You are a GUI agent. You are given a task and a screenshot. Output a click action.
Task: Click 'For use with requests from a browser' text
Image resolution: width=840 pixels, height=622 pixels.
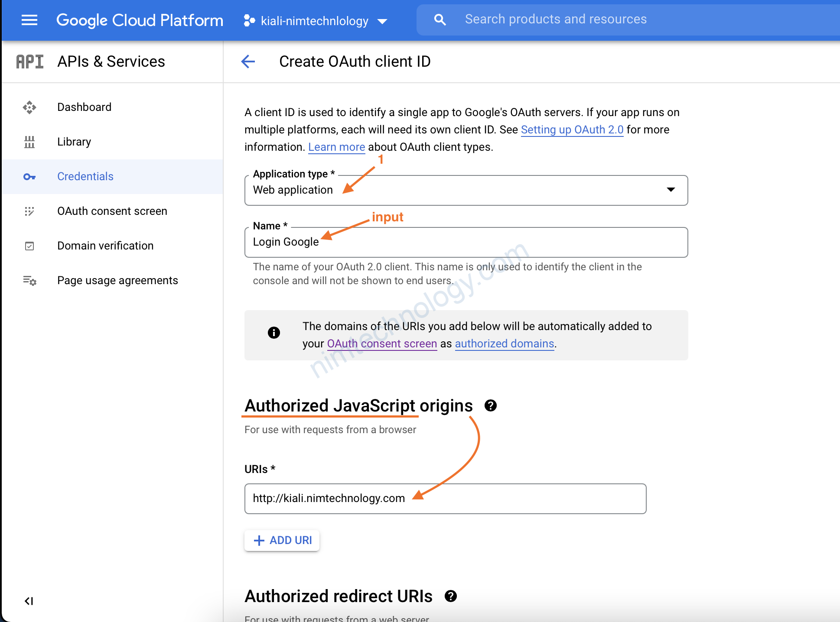click(x=330, y=430)
